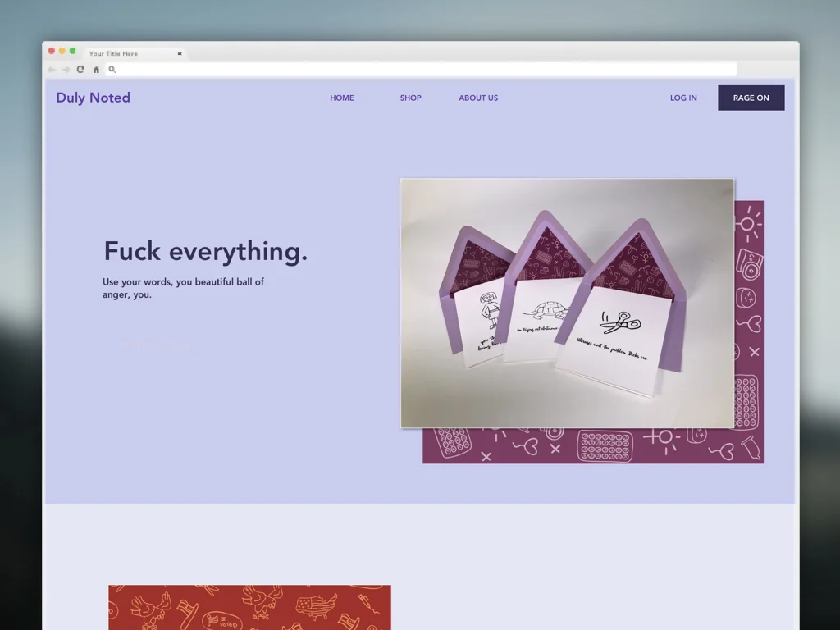Go to browser home icon
The width and height of the screenshot is (840, 630).
[x=97, y=70]
